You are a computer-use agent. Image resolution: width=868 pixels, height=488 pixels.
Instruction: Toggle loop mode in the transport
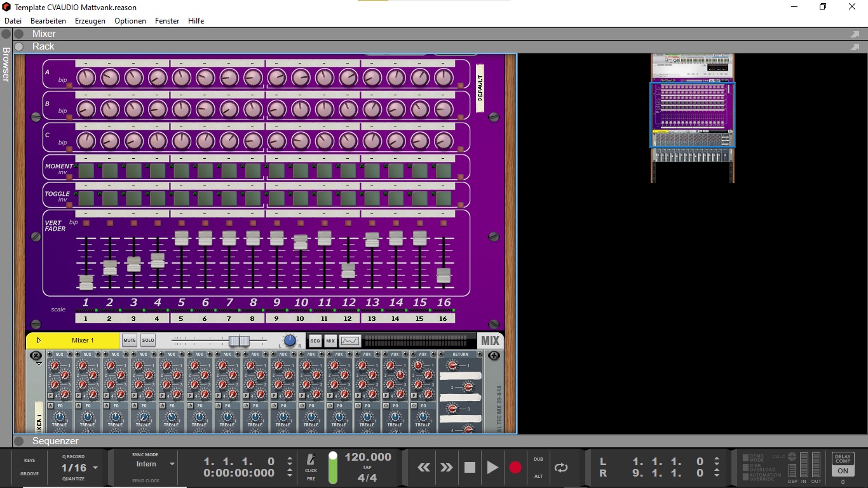click(x=561, y=468)
